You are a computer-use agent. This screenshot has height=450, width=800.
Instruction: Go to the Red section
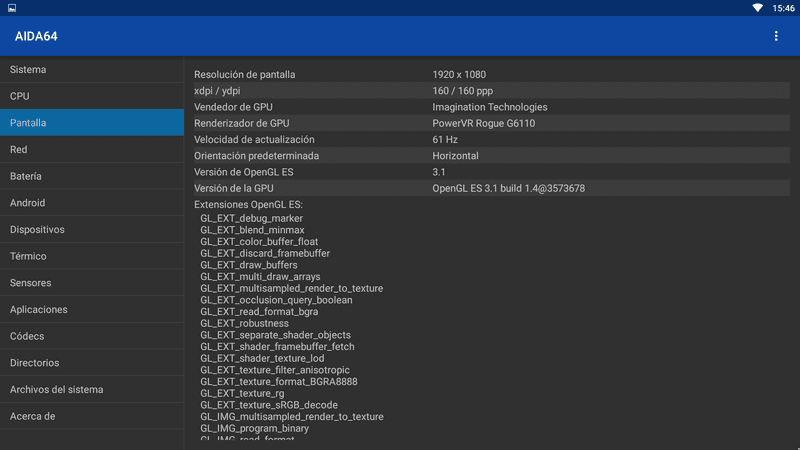[92, 149]
